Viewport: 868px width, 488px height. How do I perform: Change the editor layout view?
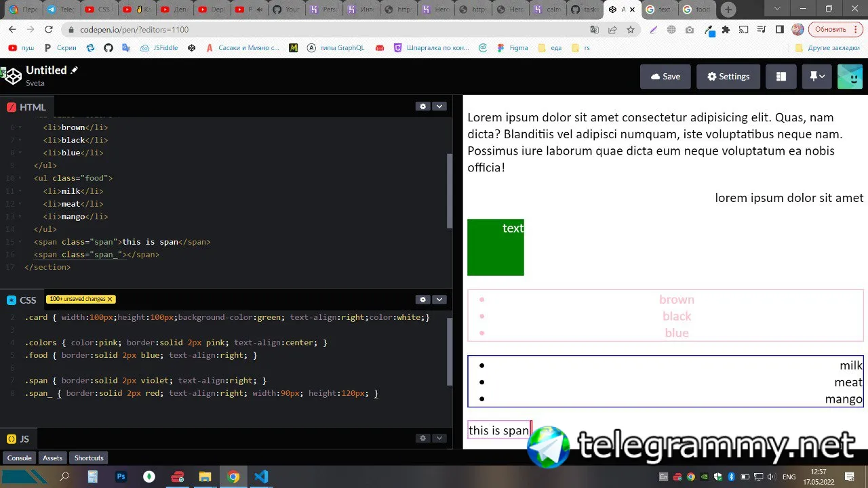click(781, 77)
